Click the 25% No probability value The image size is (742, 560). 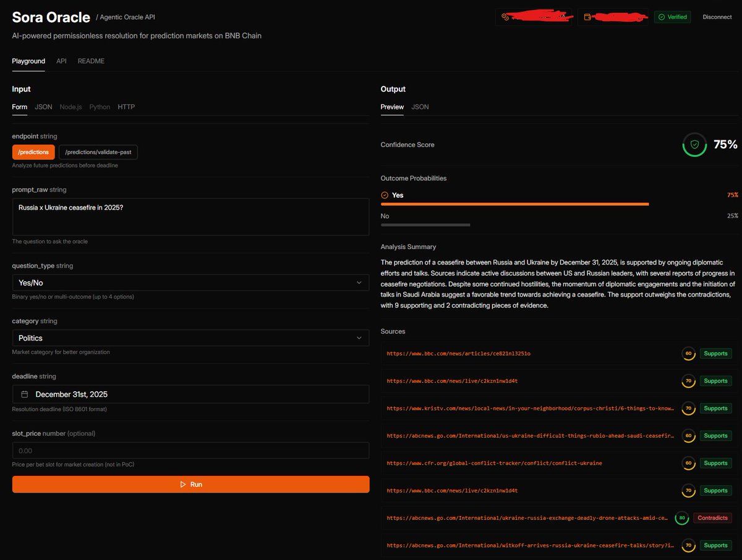pos(732,216)
